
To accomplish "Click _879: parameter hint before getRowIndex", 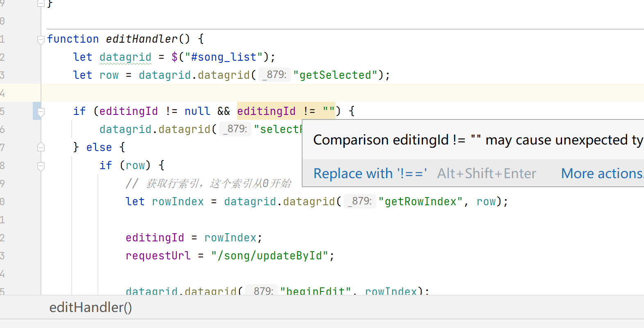I will coord(360,201).
